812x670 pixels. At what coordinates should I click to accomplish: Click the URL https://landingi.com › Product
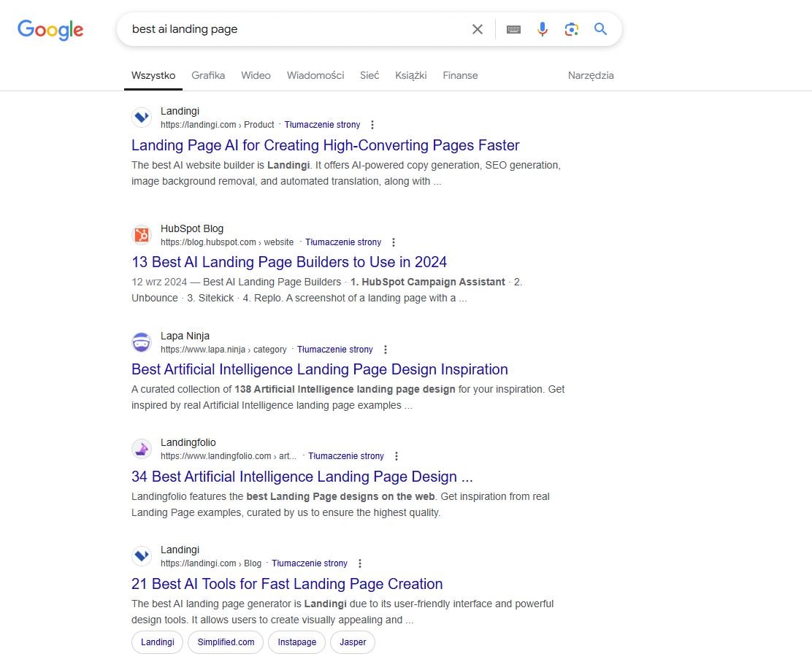[218, 125]
